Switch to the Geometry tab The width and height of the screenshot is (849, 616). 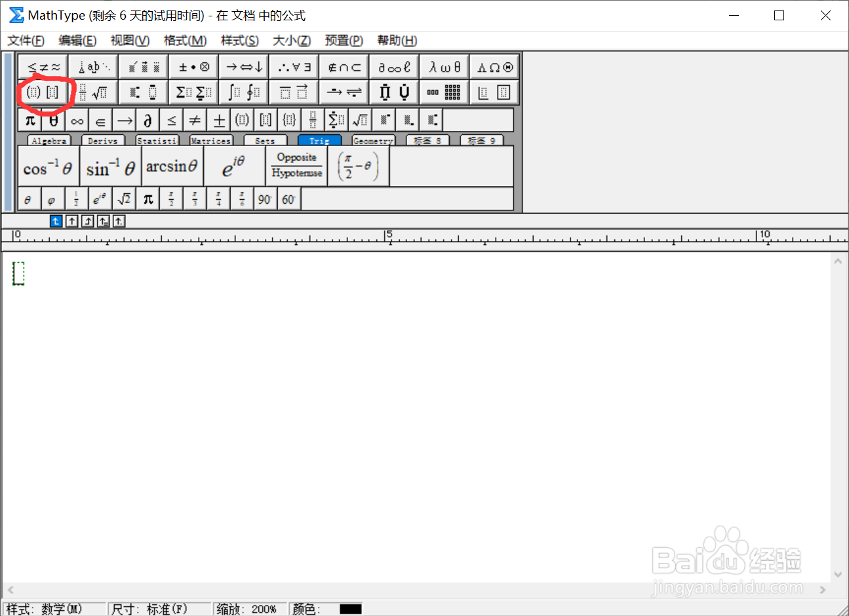(x=374, y=140)
